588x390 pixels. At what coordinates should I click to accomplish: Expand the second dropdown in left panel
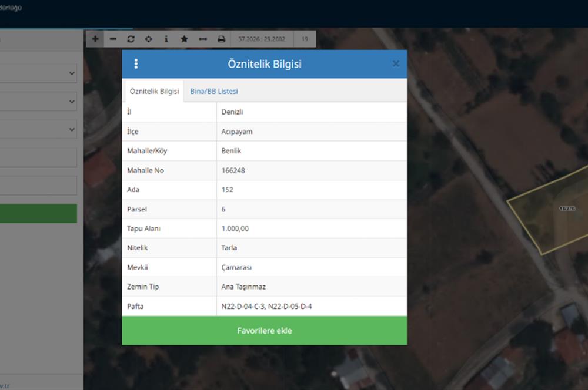(38, 102)
